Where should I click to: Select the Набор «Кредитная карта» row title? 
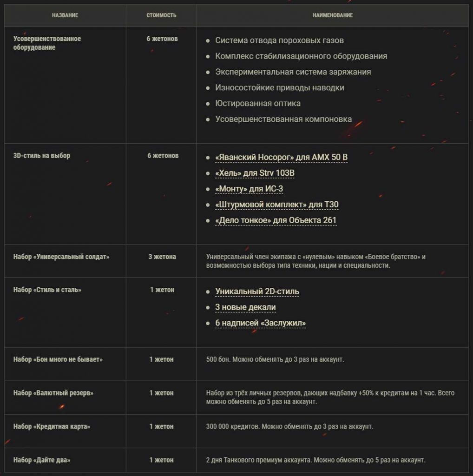tap(52, 427)
